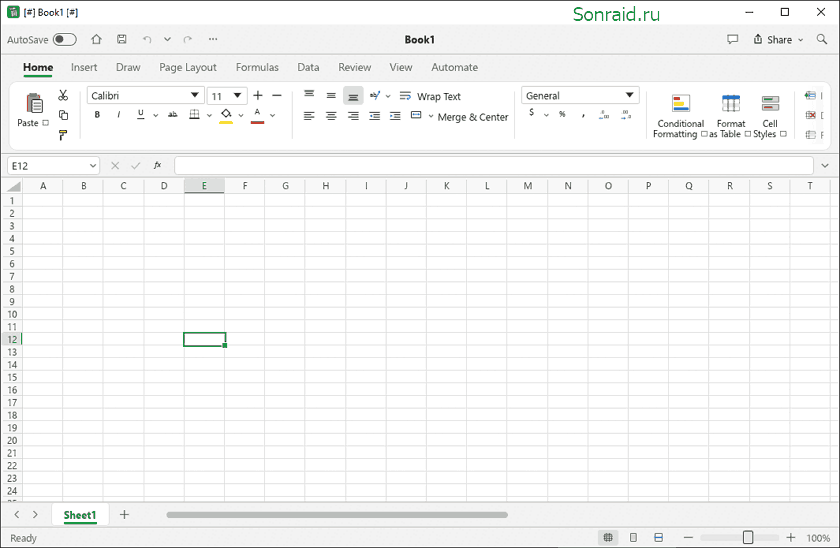The image size is (840, 548).
Task: Toggle bold formatting
Action: coord(97,115)
